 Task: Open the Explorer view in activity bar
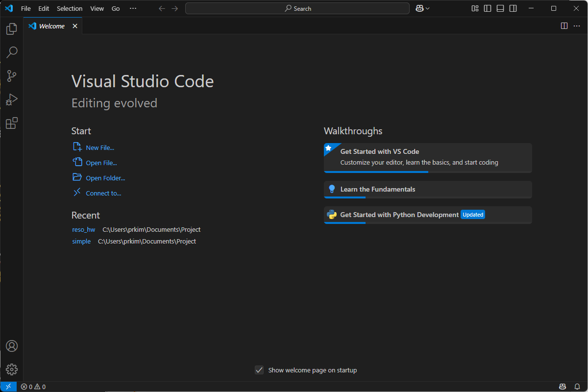click(12, 29)
